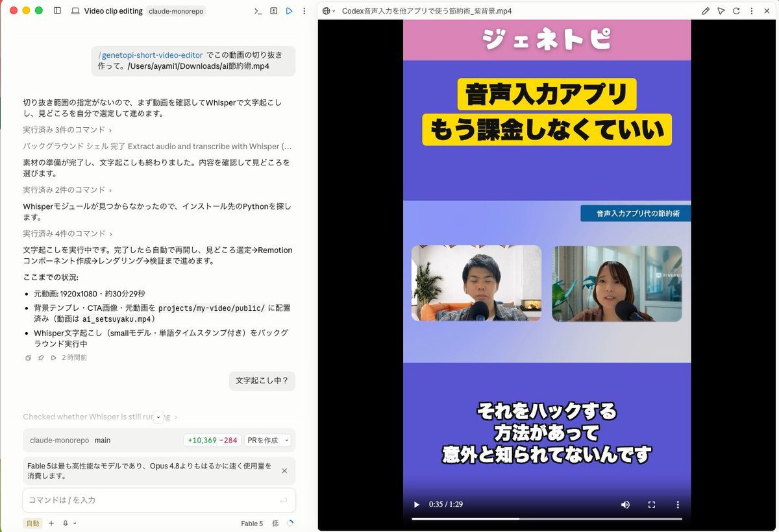Open the preview bar three-dot menu
The image size is (779, 532).
tap(752, 11)
